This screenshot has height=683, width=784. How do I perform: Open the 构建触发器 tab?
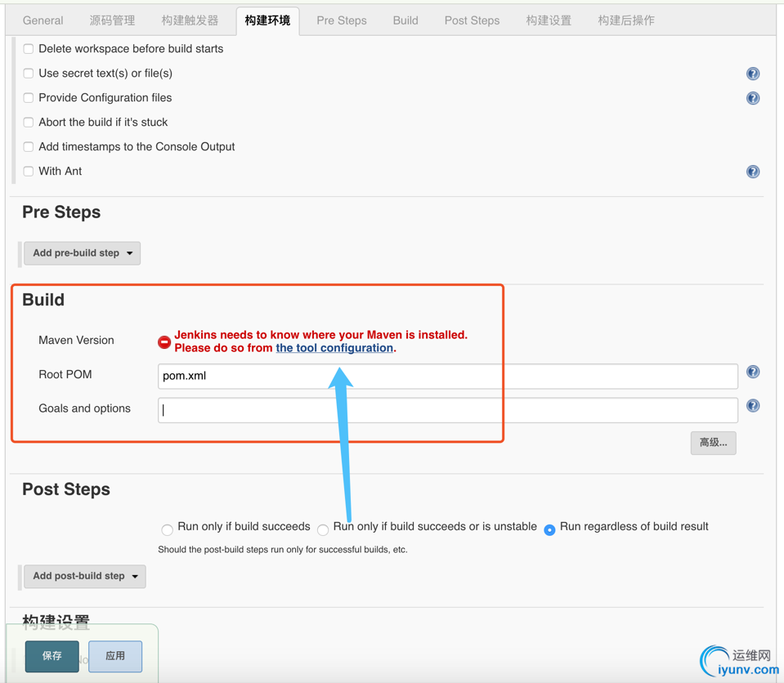point(190,20)
